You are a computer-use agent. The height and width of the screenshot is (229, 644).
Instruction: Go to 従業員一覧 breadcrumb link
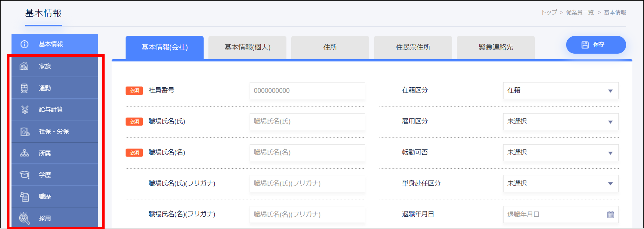(580, 12)
